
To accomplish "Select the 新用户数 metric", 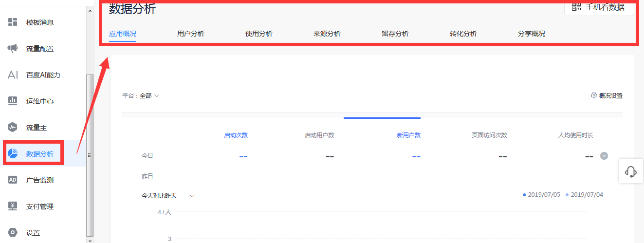I will tap(409, 135).
